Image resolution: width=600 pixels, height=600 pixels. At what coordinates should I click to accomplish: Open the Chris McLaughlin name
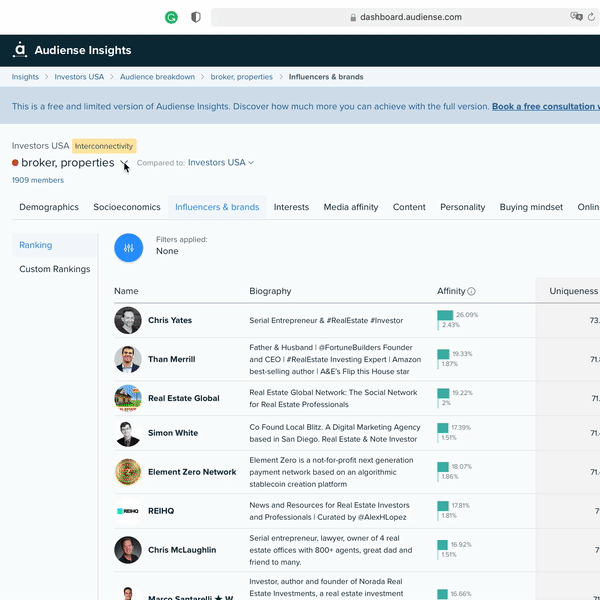pos(182,550)
